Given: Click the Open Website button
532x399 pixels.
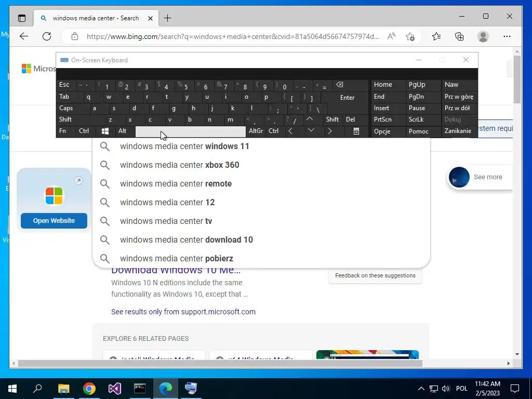Looking at the screenshot, I should click(x=54, y=220).
